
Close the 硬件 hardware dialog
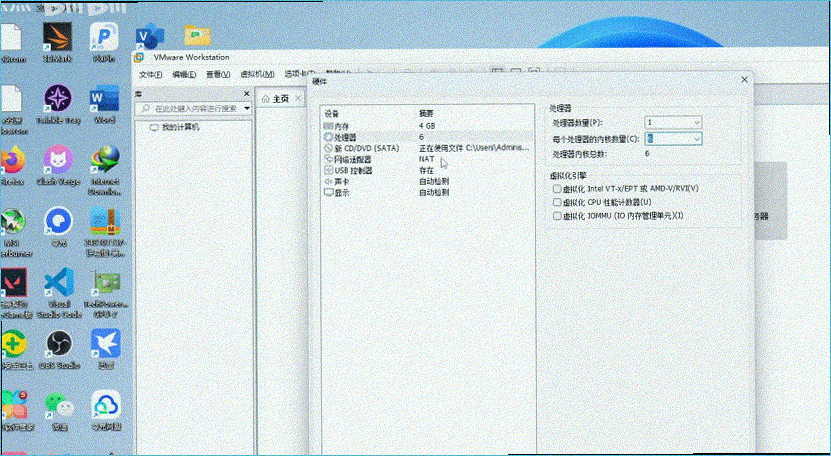point(744,80)
